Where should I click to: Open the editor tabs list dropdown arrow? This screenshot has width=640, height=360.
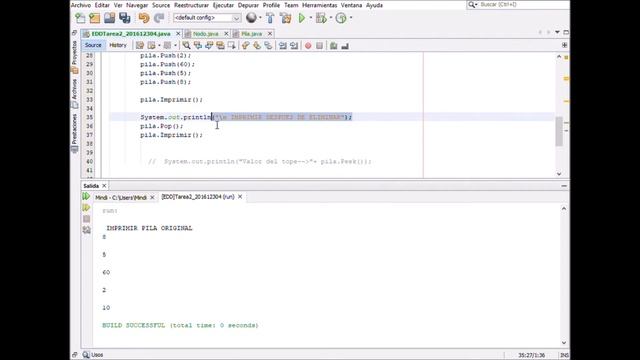coord(557,32)
